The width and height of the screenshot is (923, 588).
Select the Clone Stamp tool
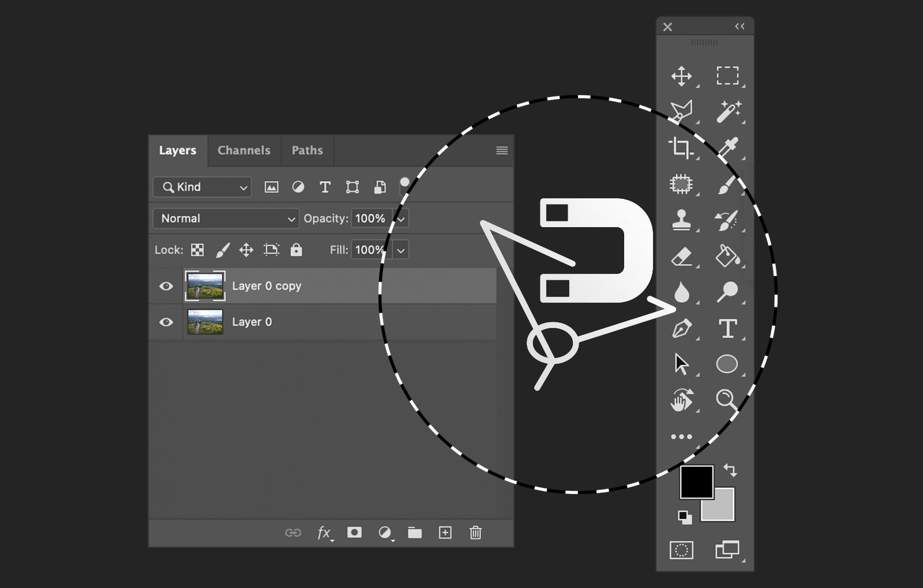(x=681, y=220)
